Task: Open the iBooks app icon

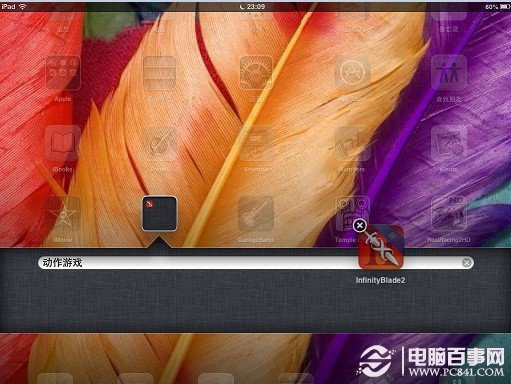Action: tap(63, 143)
